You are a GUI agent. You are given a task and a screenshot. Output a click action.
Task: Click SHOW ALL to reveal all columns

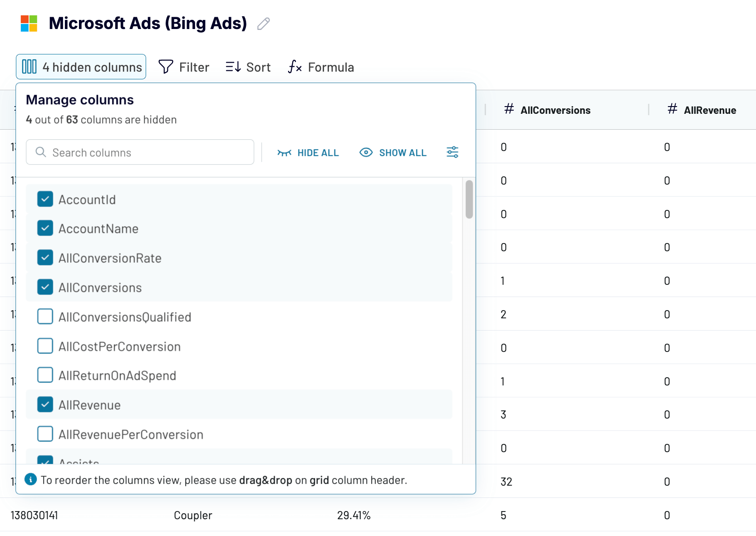click(x=403, y=152)
